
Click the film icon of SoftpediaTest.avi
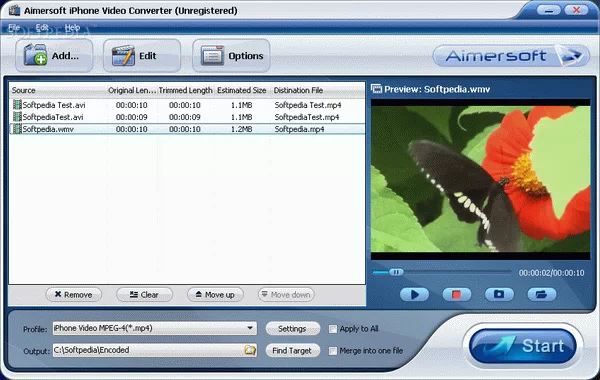[x=17, y=117]
